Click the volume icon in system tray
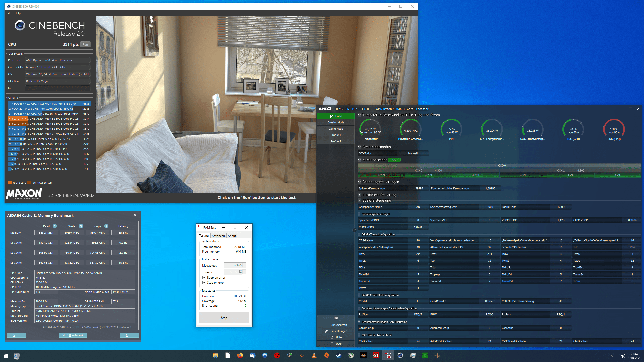The image size is (644, 362). point(623,356)
